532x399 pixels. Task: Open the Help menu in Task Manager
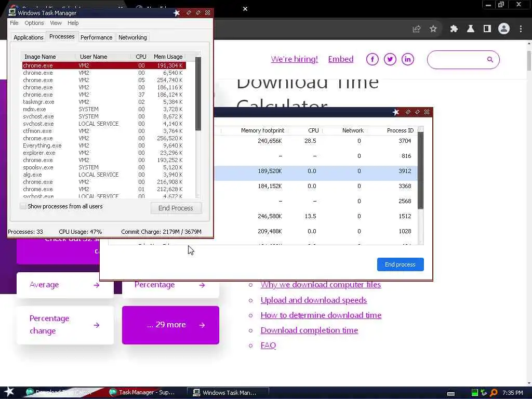pos(73,23)
